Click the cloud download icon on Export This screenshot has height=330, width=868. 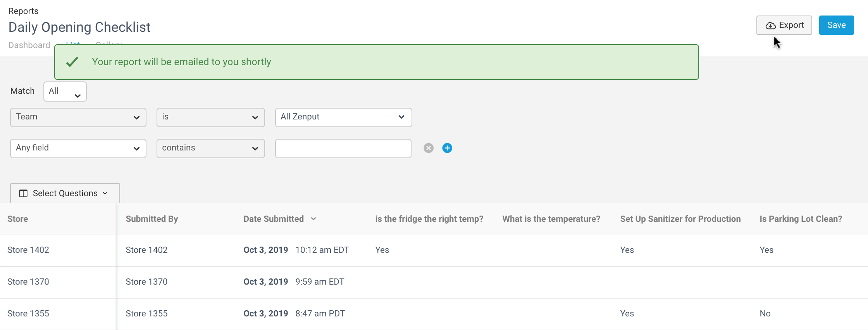pos(771,26)
